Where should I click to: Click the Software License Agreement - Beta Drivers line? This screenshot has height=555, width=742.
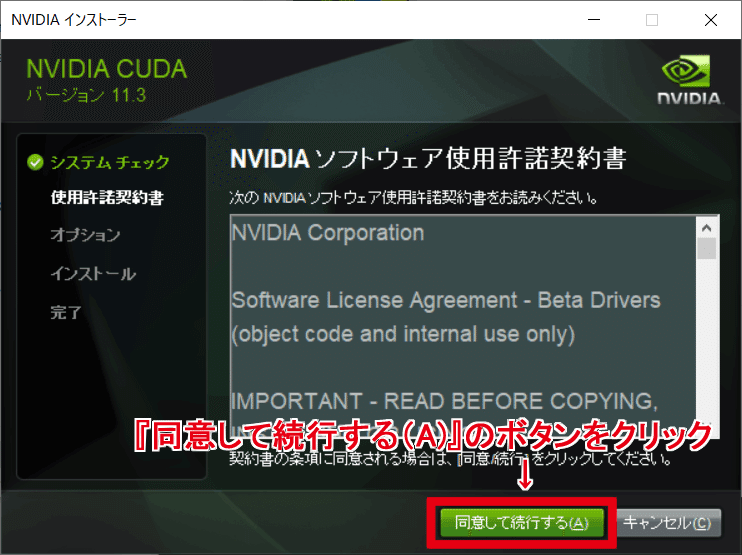coord(446,300)
